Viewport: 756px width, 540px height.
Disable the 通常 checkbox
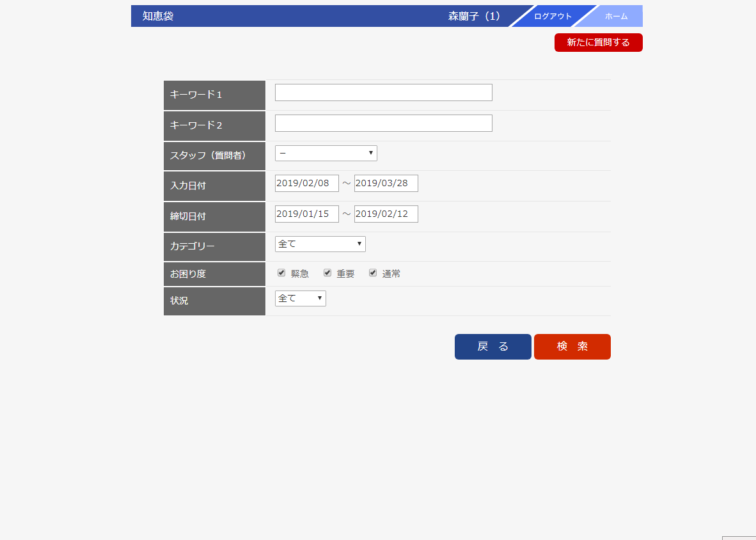pyautogui.click(x=373, y=273)
